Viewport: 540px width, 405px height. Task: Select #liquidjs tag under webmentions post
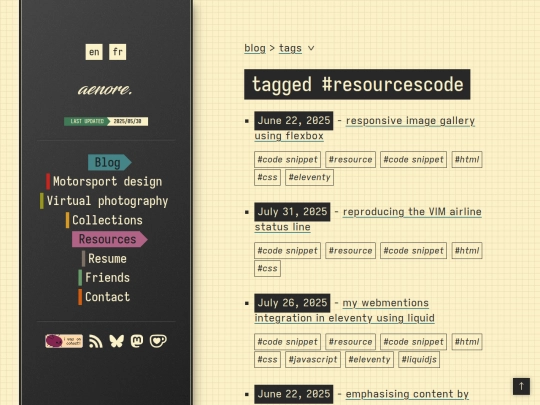[419, 360]
